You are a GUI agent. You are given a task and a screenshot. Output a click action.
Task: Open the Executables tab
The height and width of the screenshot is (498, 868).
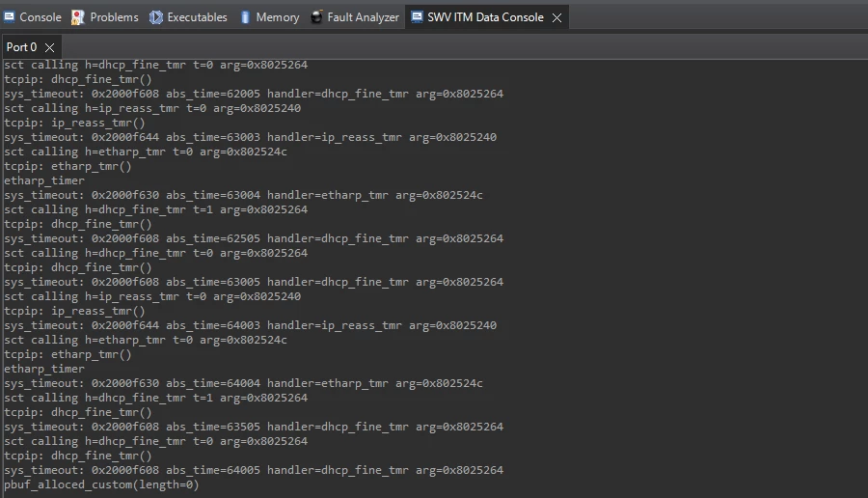pos(188,17)
